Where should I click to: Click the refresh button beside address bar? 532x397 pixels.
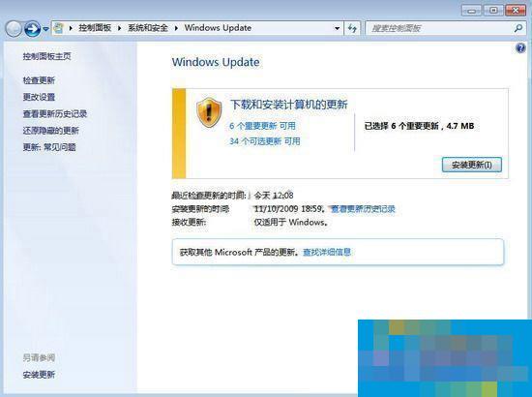[x=352, y=28]
